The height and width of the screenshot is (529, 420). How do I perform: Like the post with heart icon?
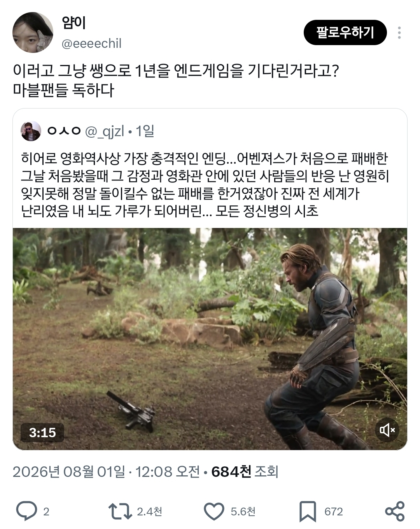[214, 511]
